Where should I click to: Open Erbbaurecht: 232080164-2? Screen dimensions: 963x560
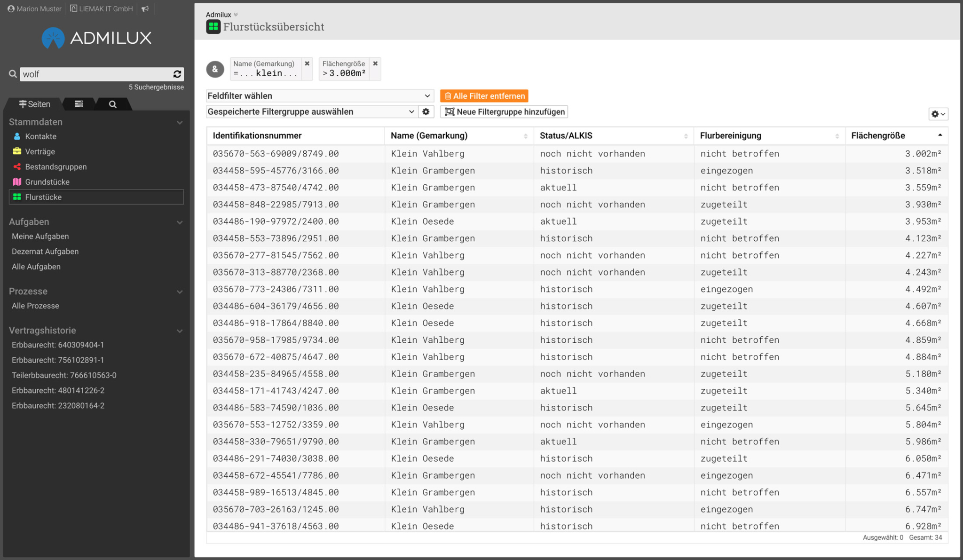coord(58,405)
